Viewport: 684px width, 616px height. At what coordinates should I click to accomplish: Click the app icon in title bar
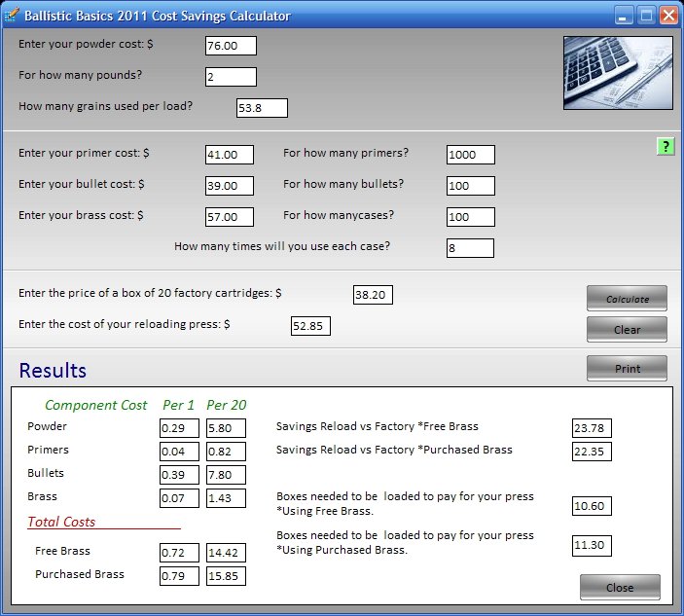click(13, 17)
